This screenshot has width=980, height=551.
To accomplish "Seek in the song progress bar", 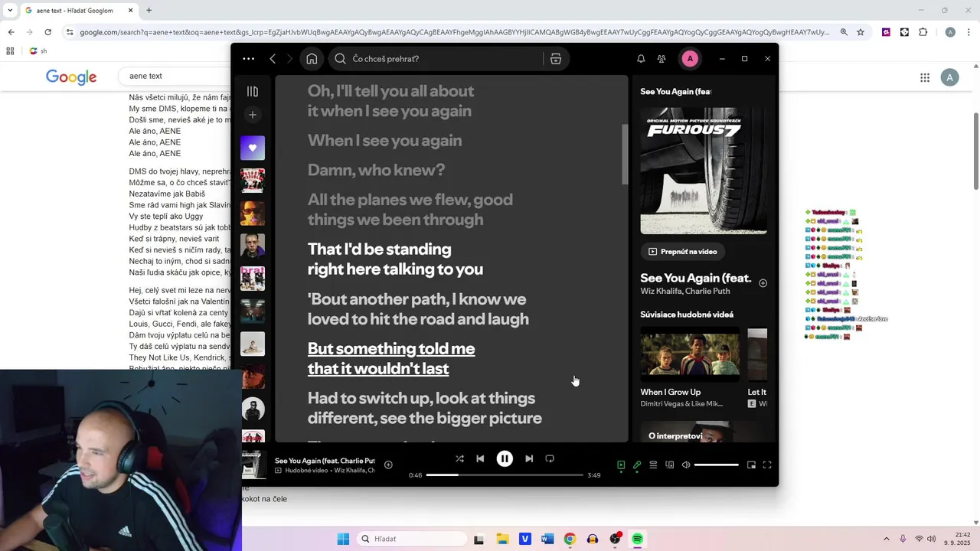I will [x=505, y=475].
